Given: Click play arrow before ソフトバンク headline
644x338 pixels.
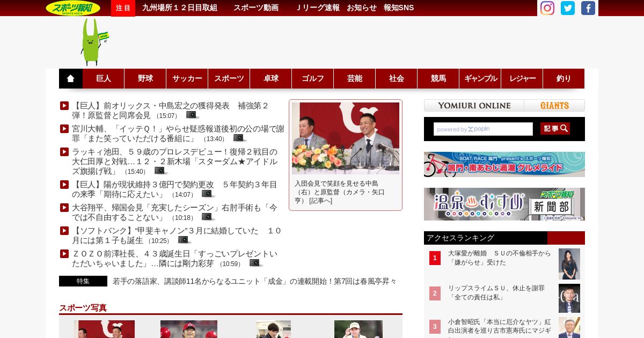Looking at the screenshot, I should click(64, 231).
